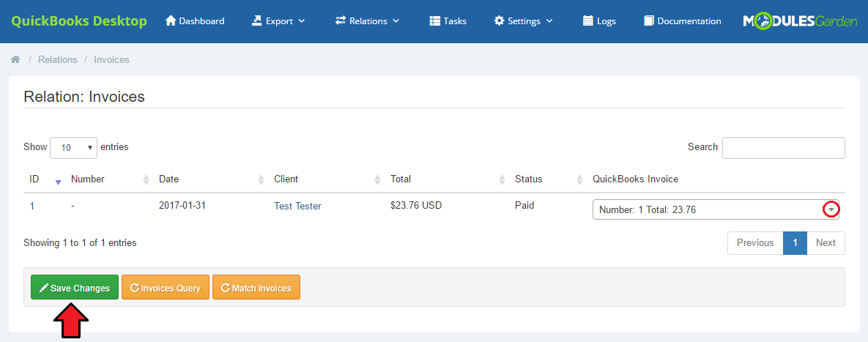Focus the Search input field

pos(783,148)
